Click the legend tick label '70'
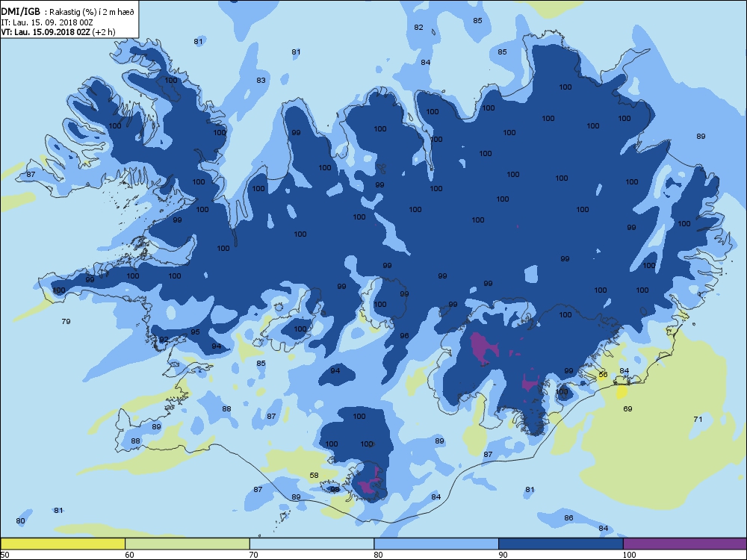 point(254,555)
